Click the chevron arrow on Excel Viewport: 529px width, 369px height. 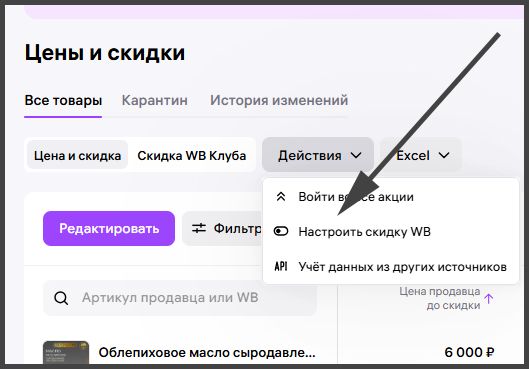click(444, 155)
